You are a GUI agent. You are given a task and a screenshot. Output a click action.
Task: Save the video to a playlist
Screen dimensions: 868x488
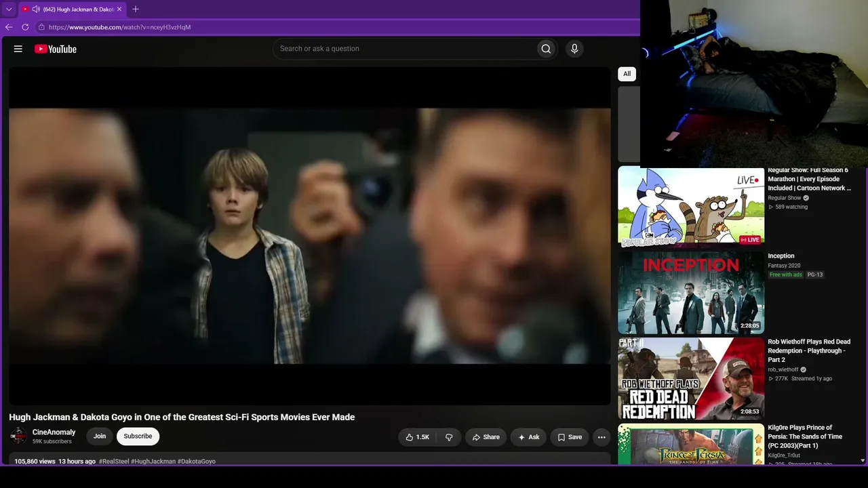tap(570, 437)
